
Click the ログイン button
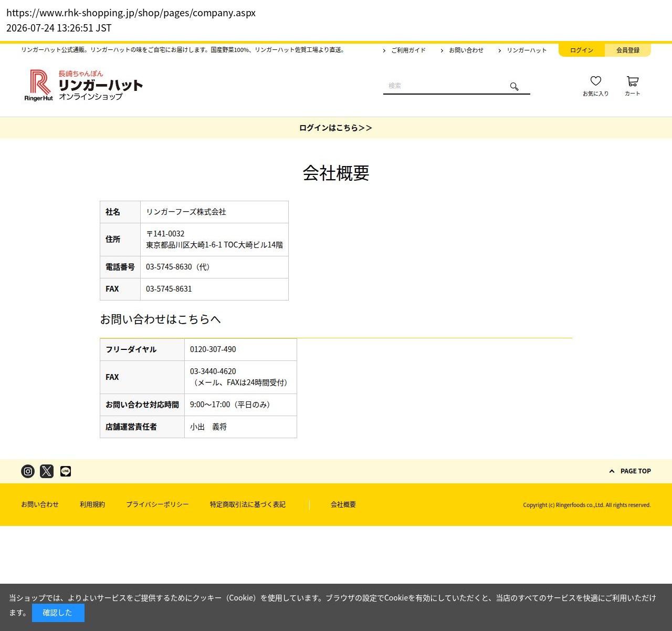coord(582,50)
